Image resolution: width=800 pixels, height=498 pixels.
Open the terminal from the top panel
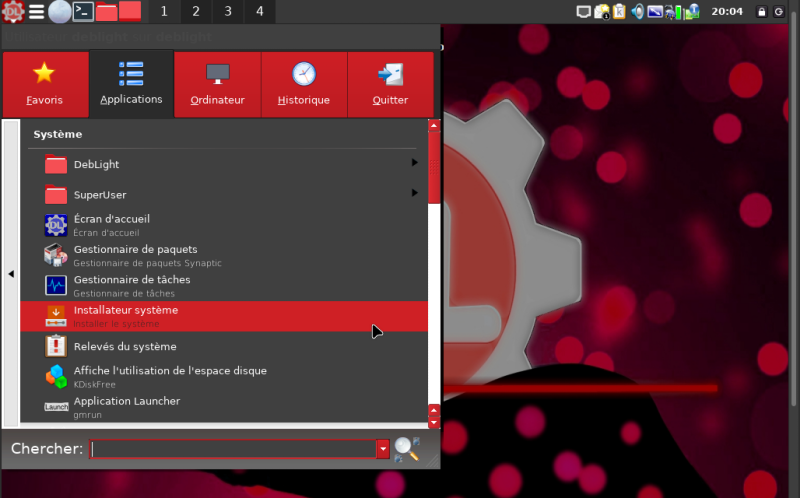click(84, 12)
